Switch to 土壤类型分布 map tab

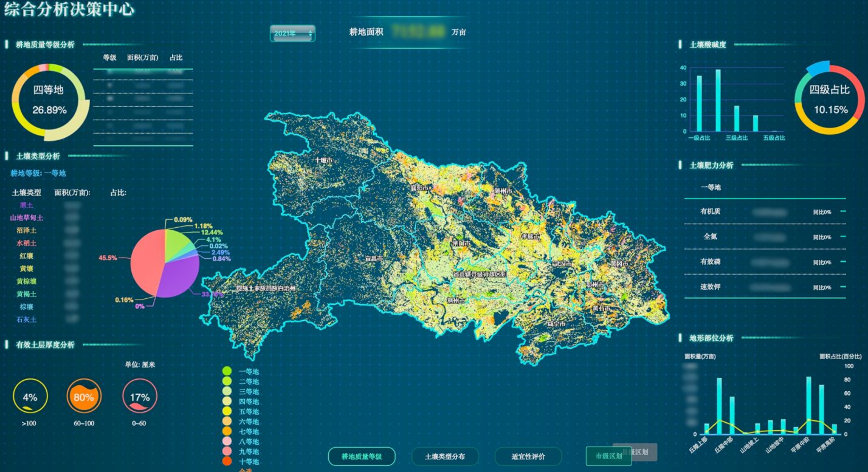[445, 456]
